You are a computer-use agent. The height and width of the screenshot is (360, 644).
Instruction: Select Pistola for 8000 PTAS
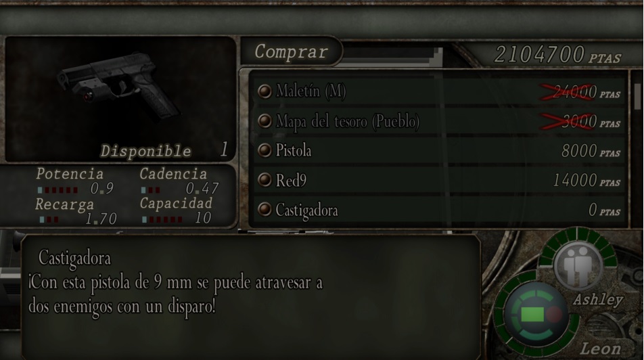pyautogui.click(x=438, y=150)
